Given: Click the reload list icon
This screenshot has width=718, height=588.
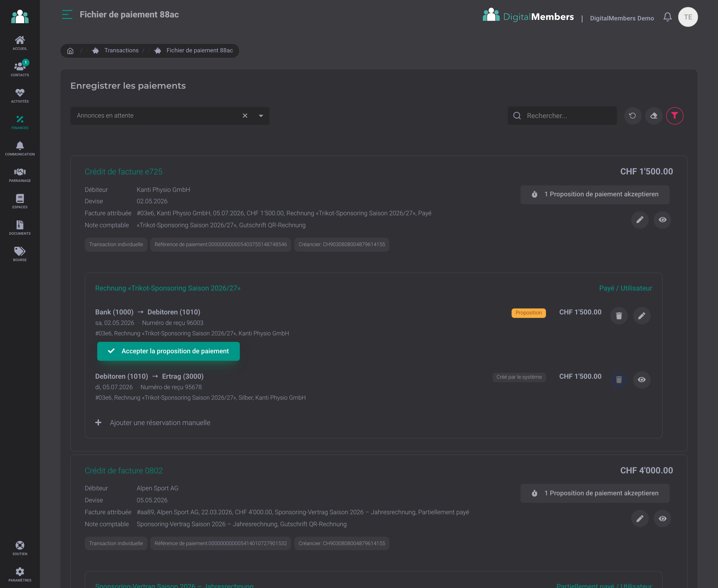Looking at the screenshot, I should [x=632, y=116].
